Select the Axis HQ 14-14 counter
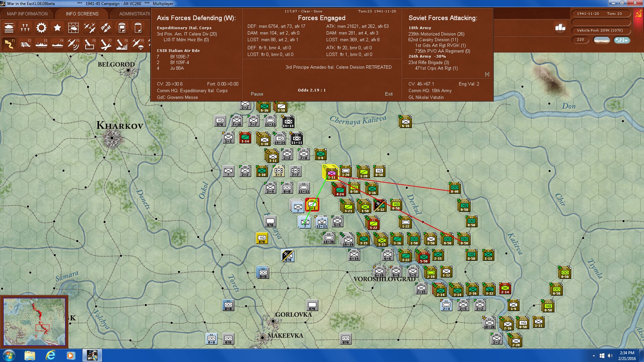 pyautogui.click(x=280, y=139)
